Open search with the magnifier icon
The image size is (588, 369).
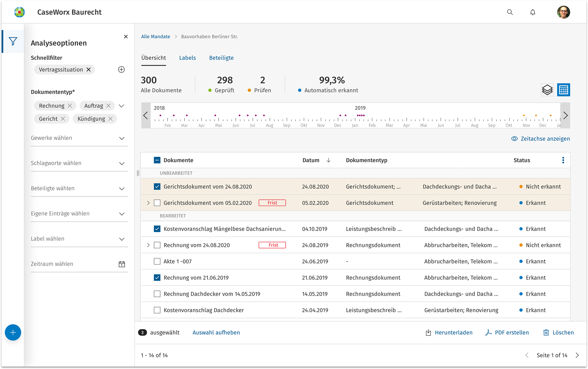(510, 12)
